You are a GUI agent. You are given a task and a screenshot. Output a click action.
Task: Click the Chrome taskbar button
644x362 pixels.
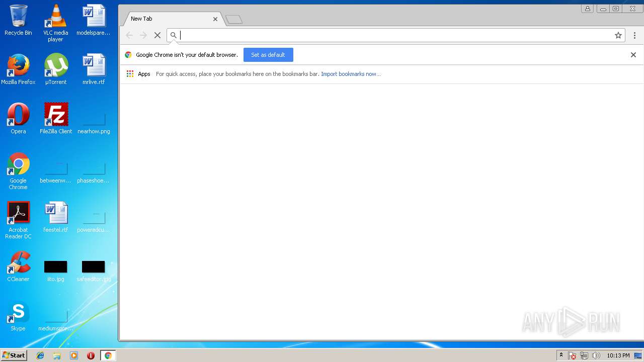108,355
